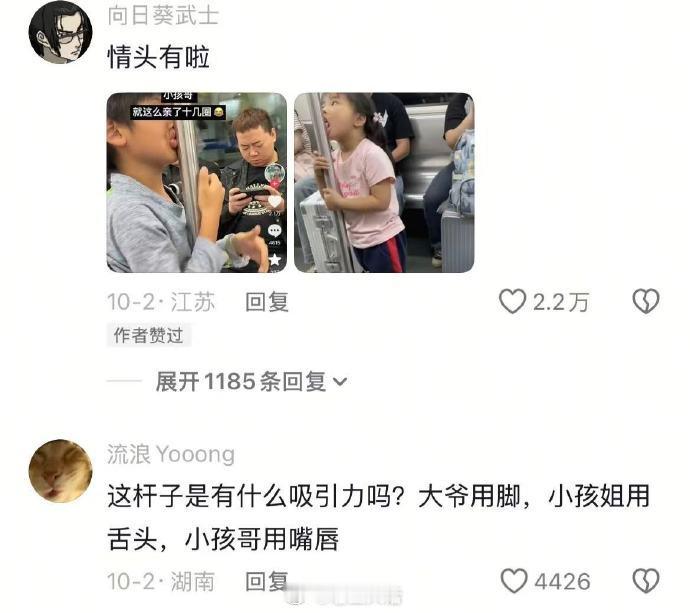Select the comment text 情头有啦
Viewport: 690px width, 613px height.
(x=158, y=57)
